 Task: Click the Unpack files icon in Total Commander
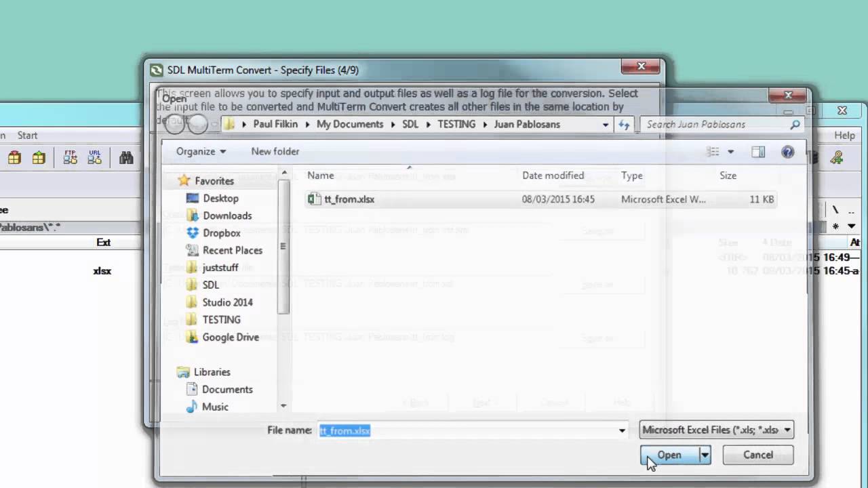[39, 158]
